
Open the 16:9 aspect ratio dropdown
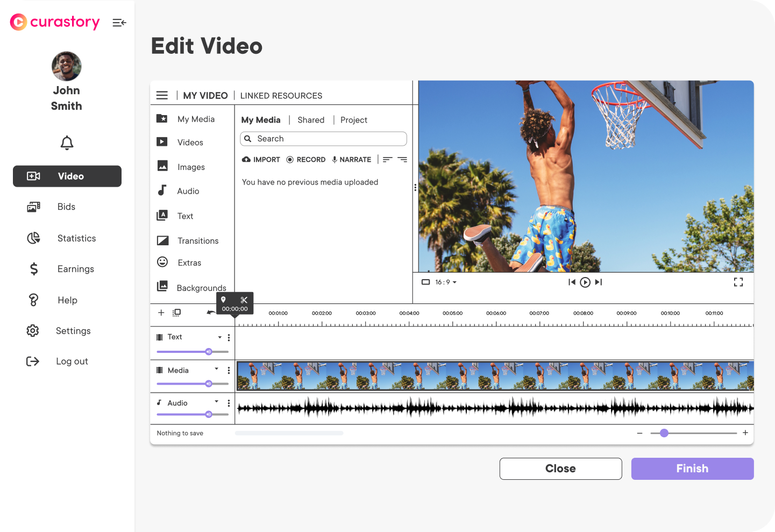(446, 282)
